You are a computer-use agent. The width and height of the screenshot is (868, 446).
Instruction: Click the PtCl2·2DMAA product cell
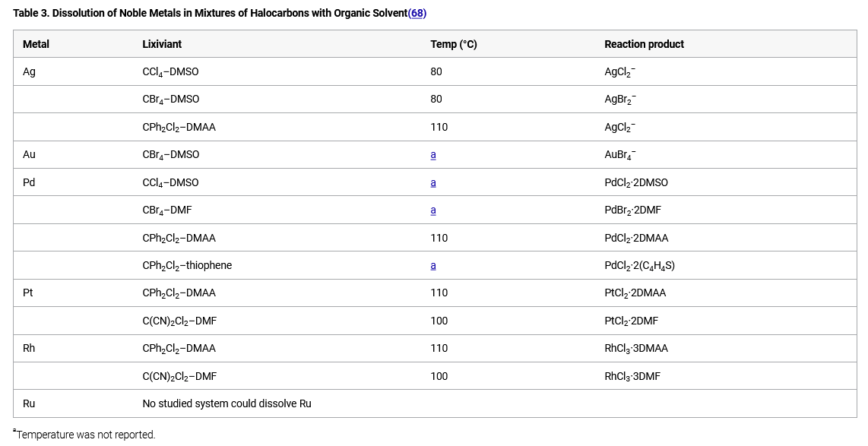635,293
